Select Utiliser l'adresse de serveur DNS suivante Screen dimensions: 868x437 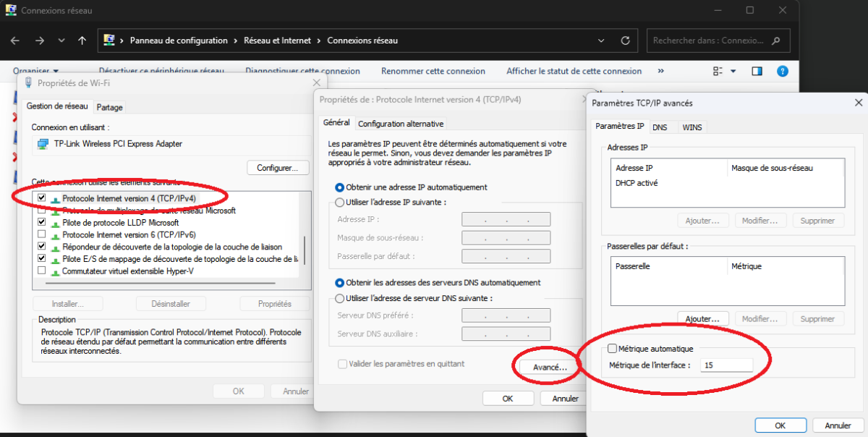(x=414, y=298)
